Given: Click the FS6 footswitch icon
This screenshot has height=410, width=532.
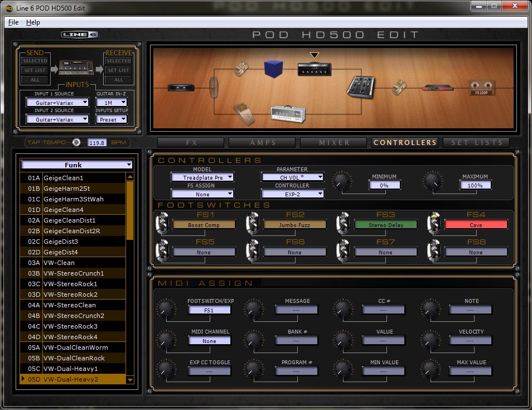Looking at the screenshot, I should [x=253, y=250].
